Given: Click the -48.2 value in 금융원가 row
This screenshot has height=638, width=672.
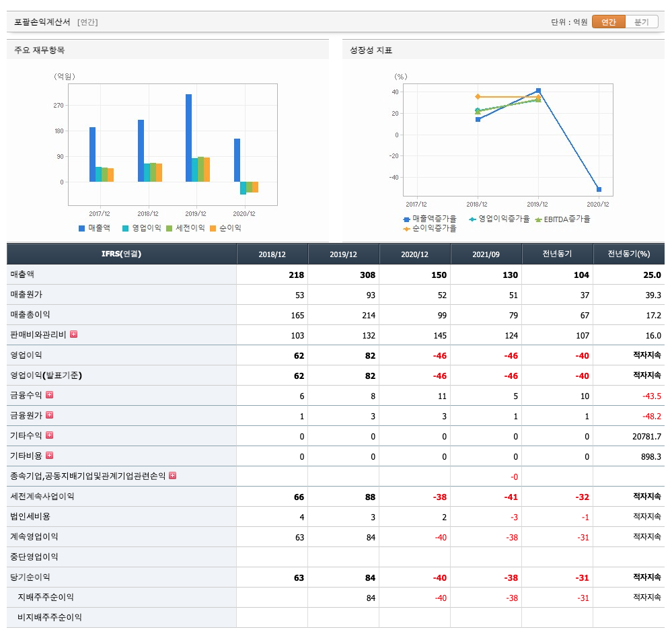Looking at the screenshot, I should point(651,417).
